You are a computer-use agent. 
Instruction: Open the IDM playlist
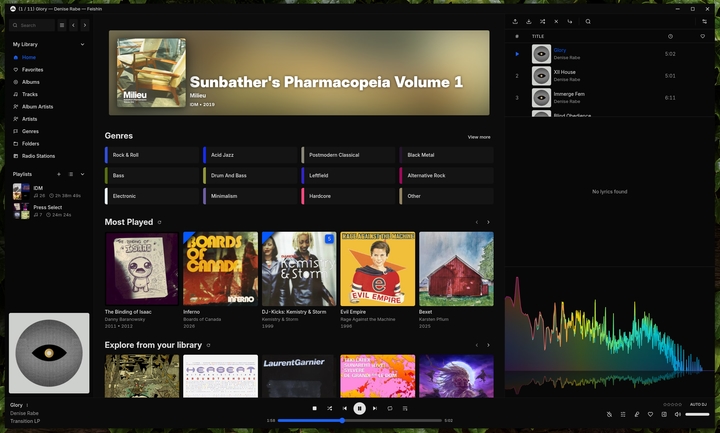[x=48, y=191]
